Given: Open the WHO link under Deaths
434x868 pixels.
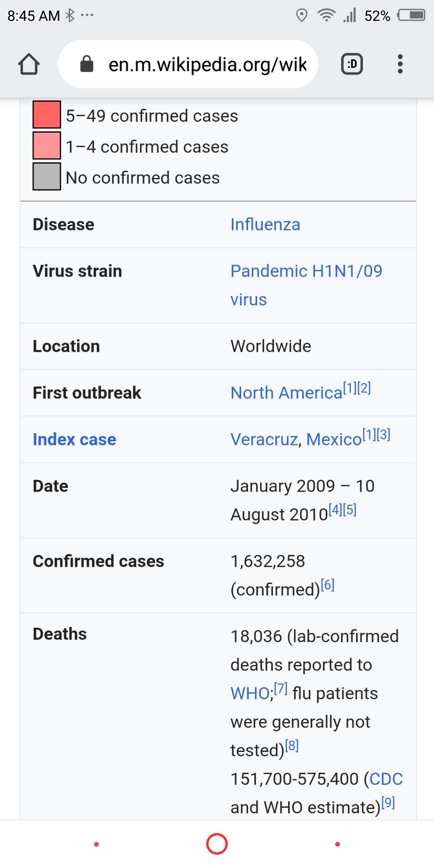Looking at the screenshot, I should (x=250, y=694).
